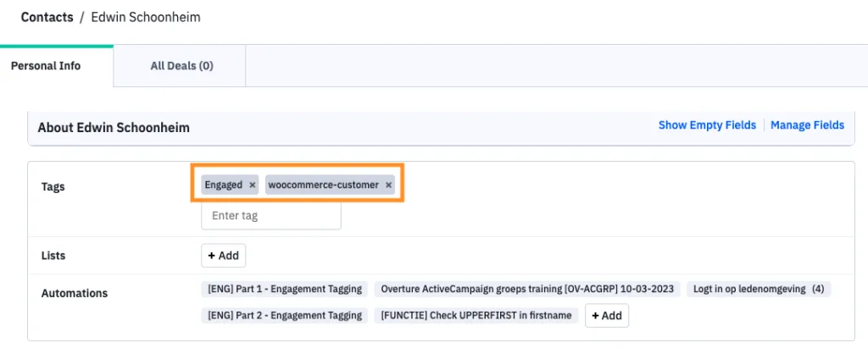
Task: Click the woocommerce-customer tag label
Action: tap(323, 185)
